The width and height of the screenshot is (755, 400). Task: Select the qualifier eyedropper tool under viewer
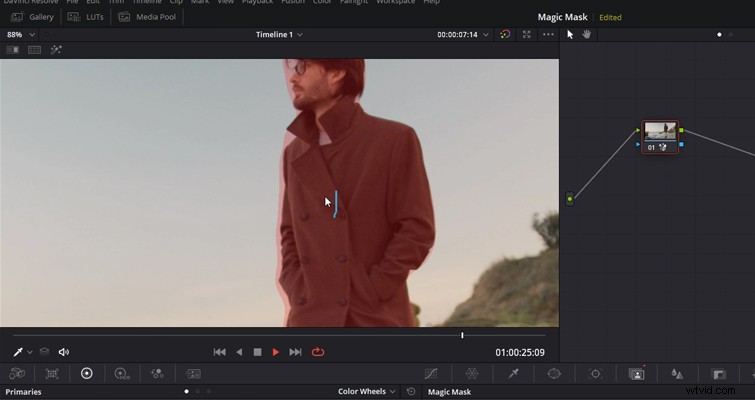pos(18,352)
